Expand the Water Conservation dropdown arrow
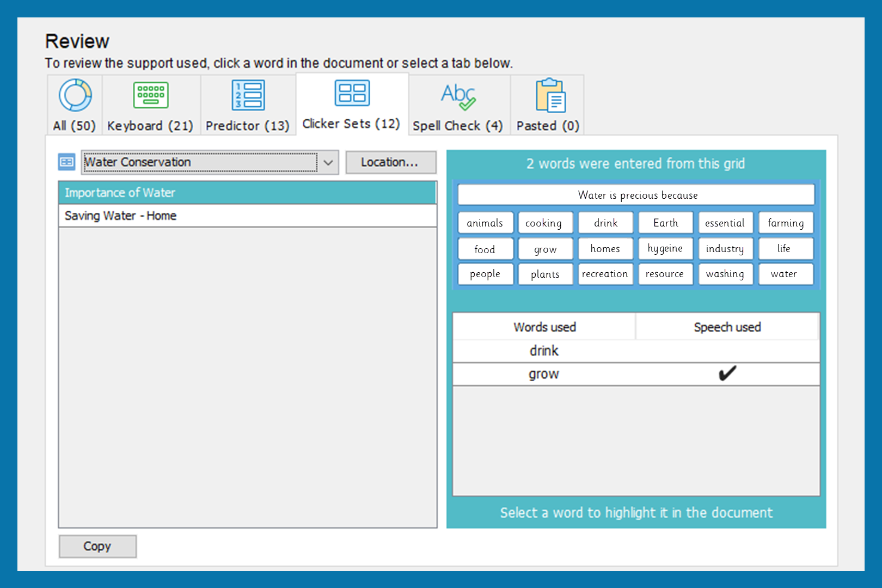 tap(328, 163)
